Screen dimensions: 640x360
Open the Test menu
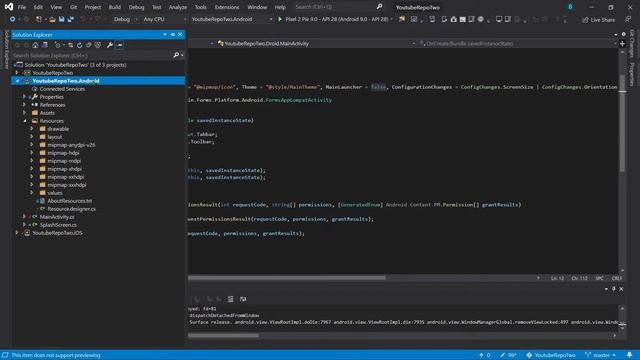[x=156, y=7]
